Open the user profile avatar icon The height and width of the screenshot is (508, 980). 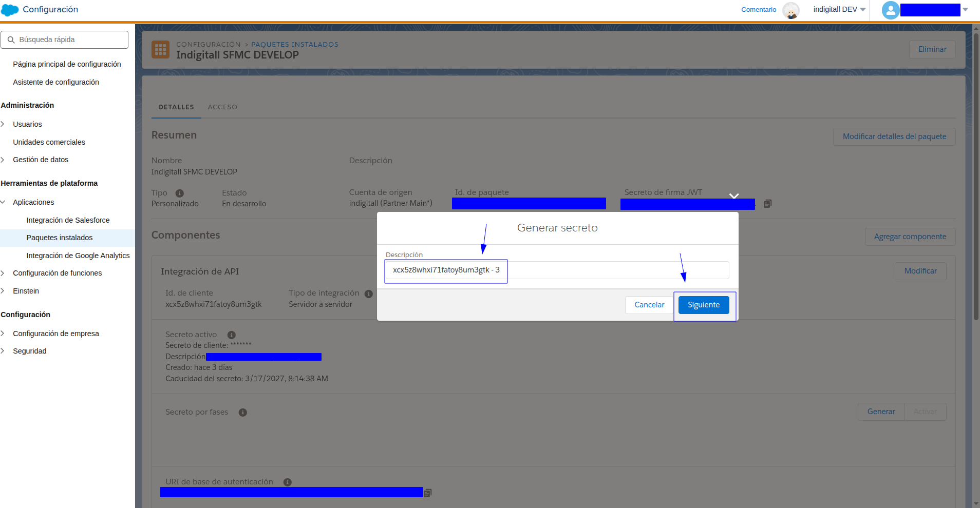[x=890, y=10]
